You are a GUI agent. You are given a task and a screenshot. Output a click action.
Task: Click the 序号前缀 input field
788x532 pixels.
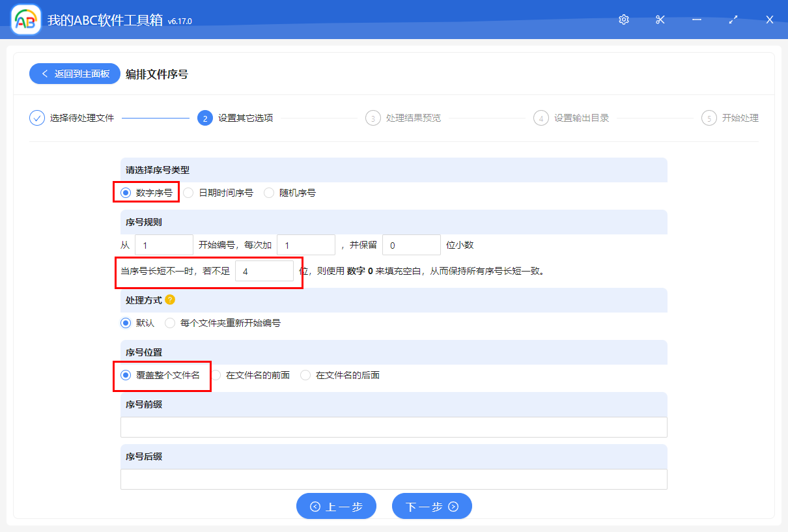[393, 427]
